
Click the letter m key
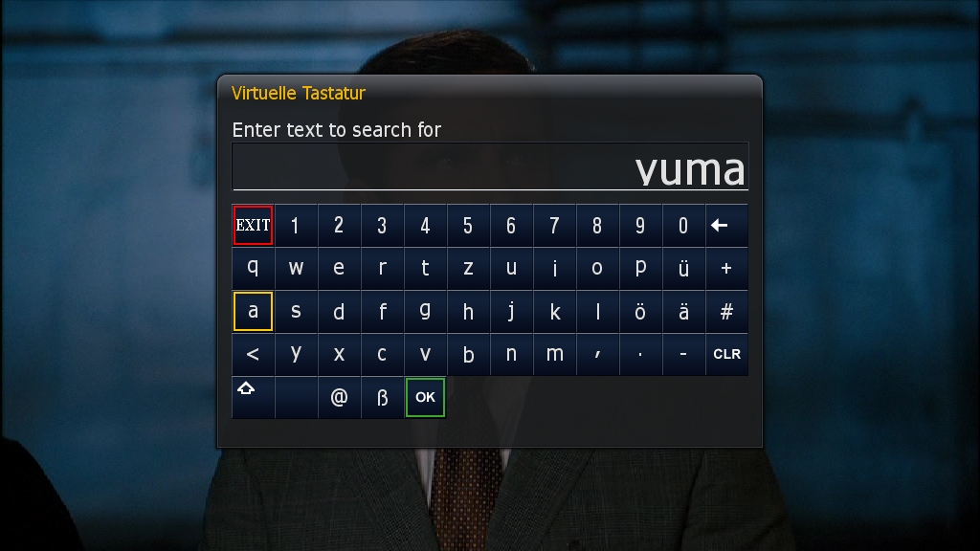[554, 354]
